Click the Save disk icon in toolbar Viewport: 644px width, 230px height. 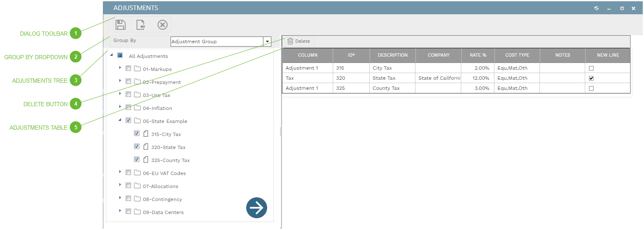pos(121,25)
